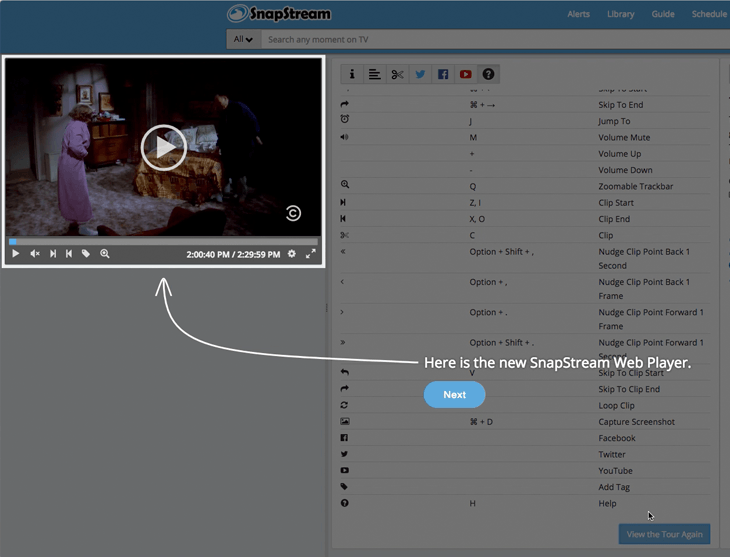Click the YouTube icon in shortcut list
730x557 pixels.
[345, 470]
